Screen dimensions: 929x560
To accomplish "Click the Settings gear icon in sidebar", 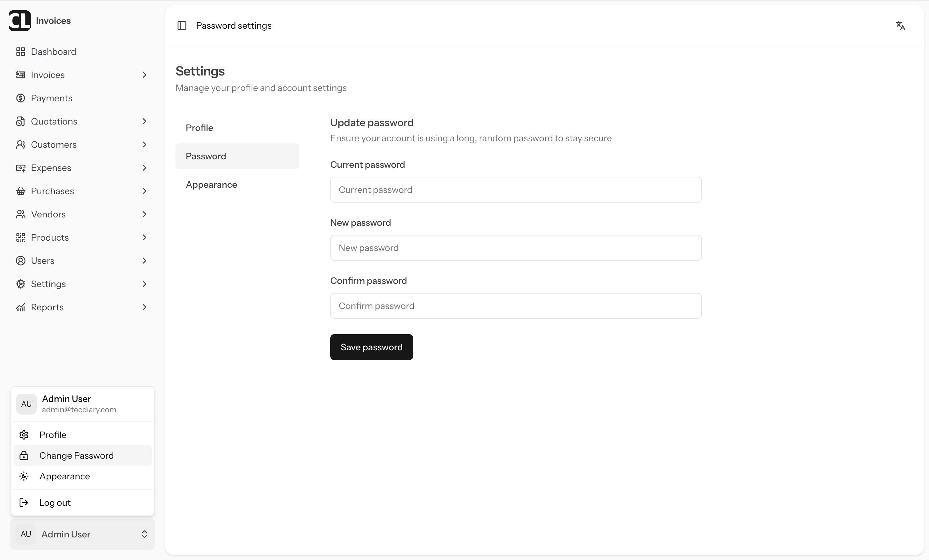I will click(21, 284).
